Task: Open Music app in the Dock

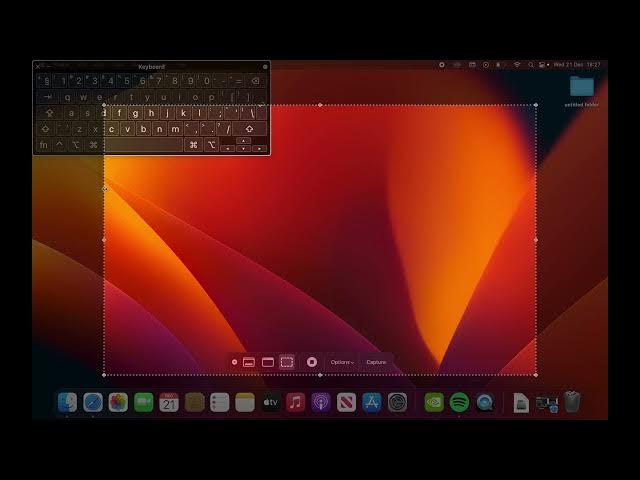Action: coord(296,402)
